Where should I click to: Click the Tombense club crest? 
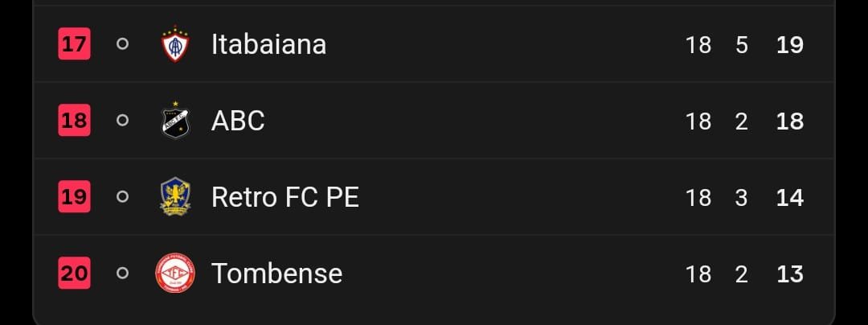click(175, 273)
